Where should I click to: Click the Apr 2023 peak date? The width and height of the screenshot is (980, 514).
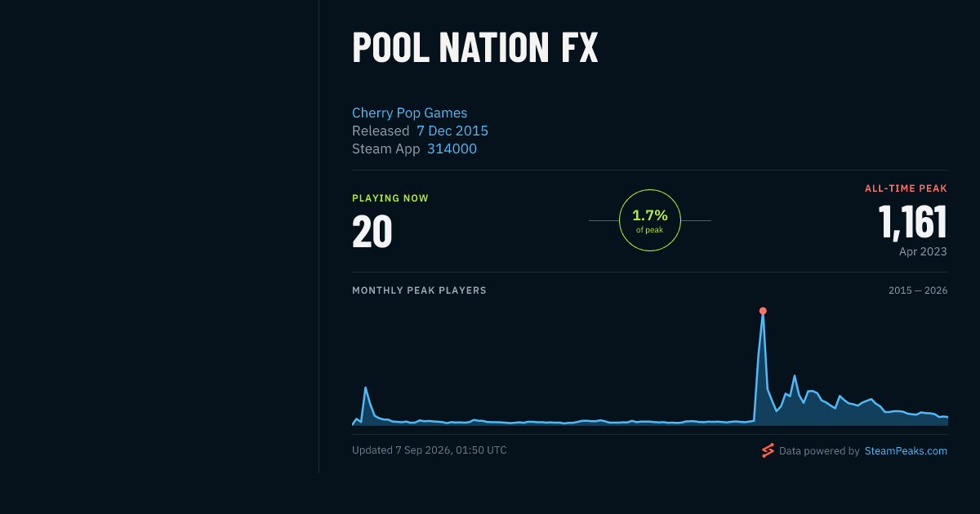[923, 252]
